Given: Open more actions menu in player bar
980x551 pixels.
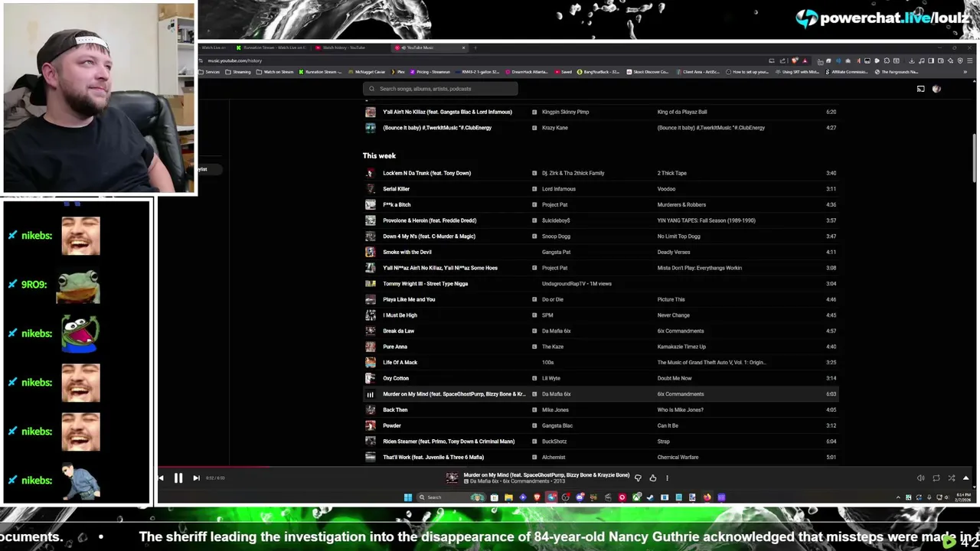Looking at the screenshot, I should pyautogui.click(x=667, y=478).
